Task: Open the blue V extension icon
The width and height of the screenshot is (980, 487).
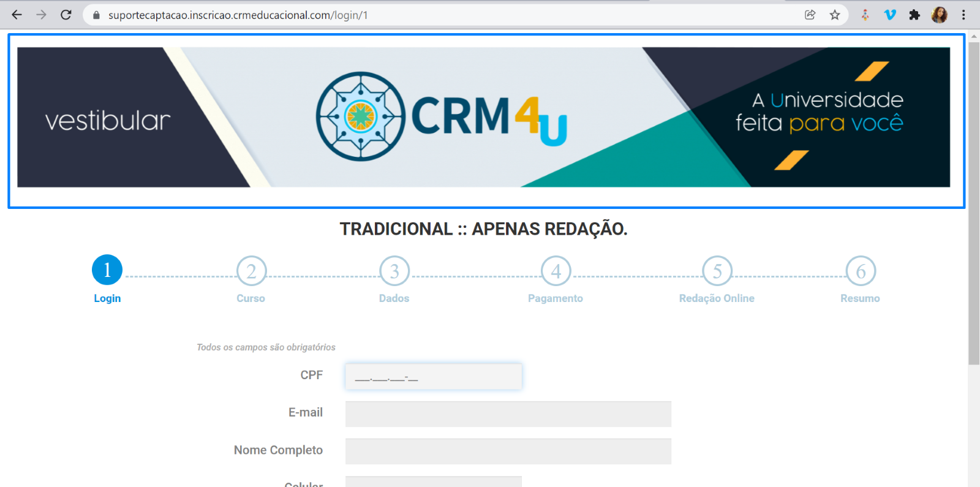Action: [890, 15]
